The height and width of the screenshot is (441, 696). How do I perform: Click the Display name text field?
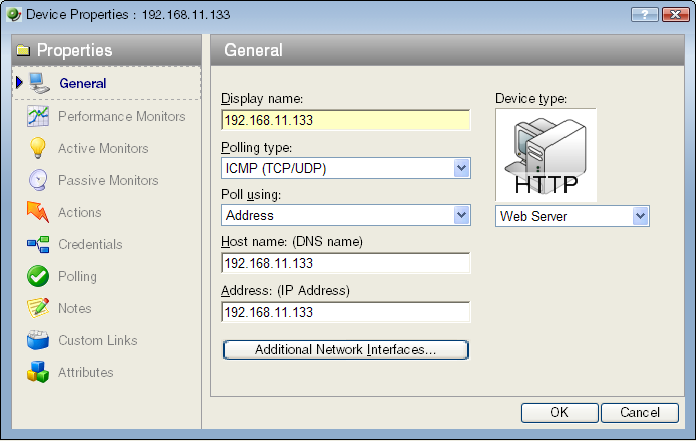coord(345,121)
